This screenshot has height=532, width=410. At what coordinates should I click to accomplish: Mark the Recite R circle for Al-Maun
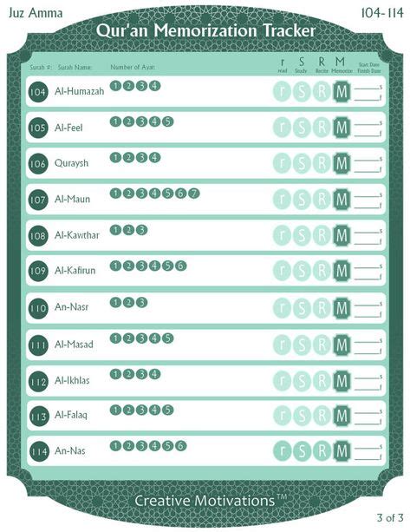[x=322, y=199]
